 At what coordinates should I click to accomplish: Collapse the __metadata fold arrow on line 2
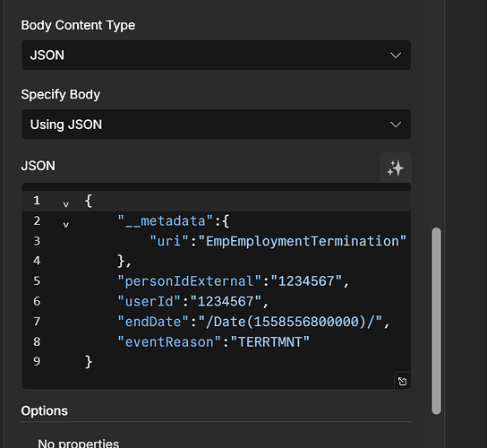click(x=66, y=224)
